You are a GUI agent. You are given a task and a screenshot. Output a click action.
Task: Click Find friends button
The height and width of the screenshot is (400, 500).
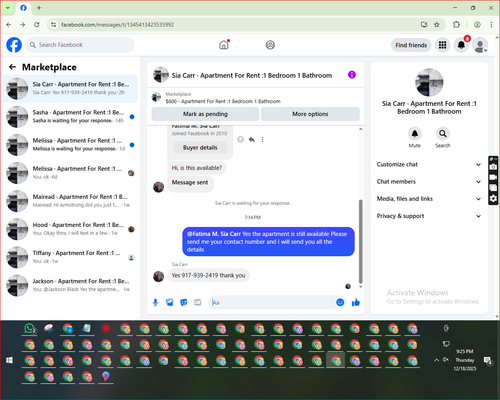411,45
